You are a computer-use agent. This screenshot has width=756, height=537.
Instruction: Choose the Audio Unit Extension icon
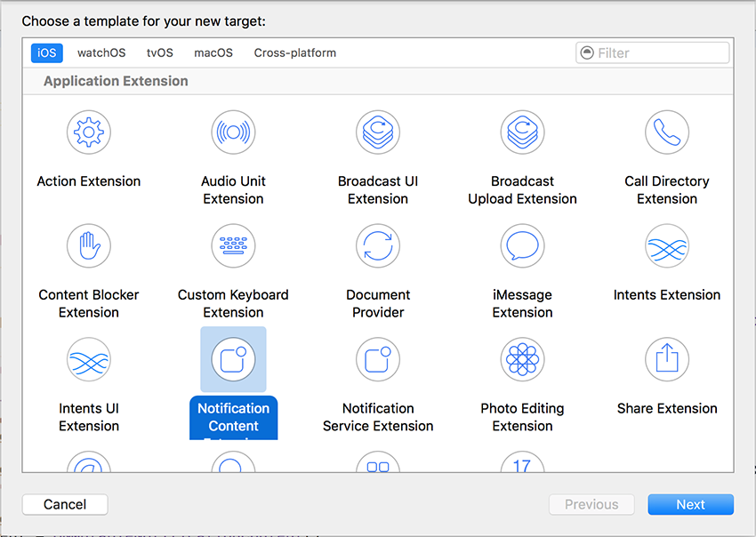coord(233,132)
